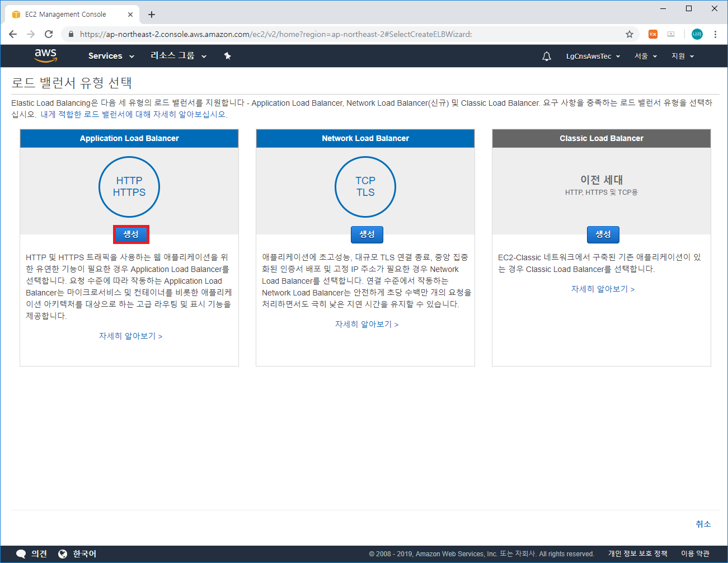Viewport: 728px width, 563px height.
Task: Open Chrome three-dot menu
Action: (715, 34)
